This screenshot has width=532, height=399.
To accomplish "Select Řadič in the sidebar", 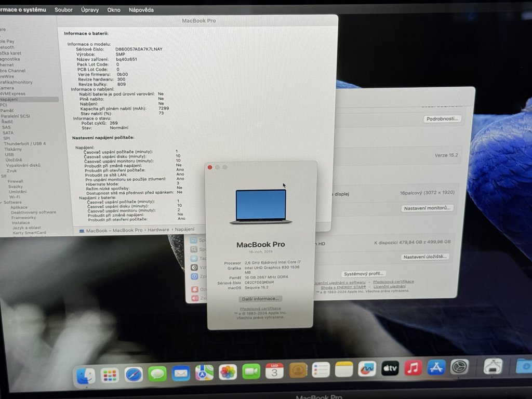I will click(x=7, y=122).
